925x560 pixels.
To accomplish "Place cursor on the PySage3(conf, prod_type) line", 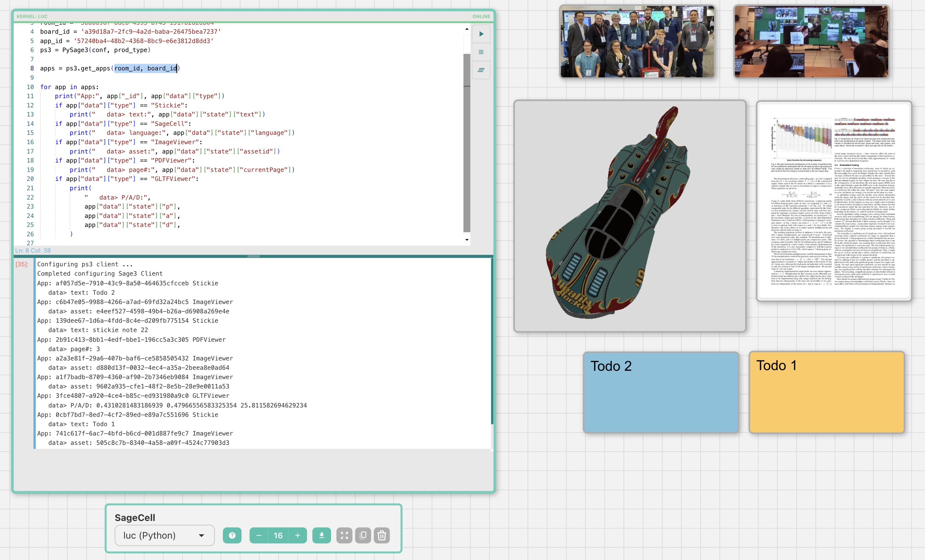I will tap(95, 50).
